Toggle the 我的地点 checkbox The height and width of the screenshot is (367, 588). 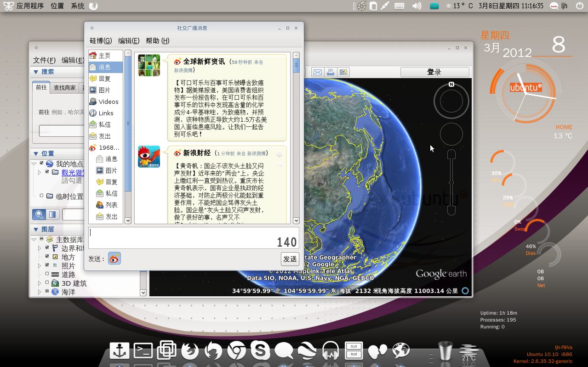(x=42, y=163)
